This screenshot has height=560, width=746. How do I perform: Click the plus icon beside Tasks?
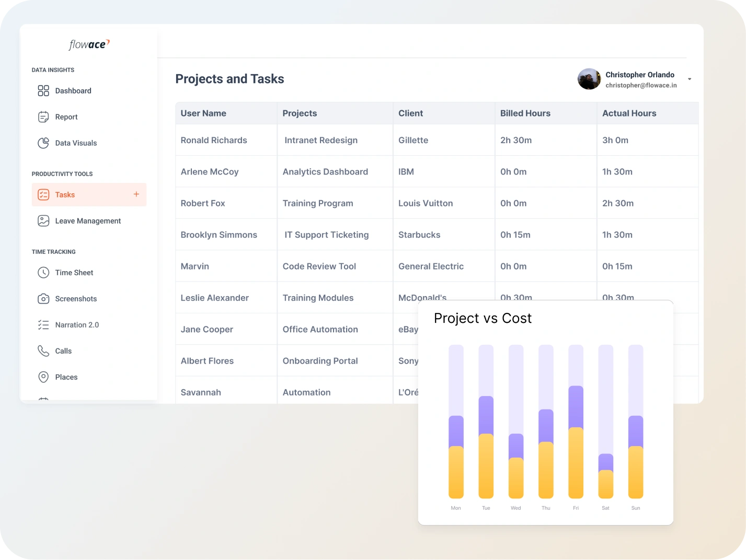coord(136,194)
